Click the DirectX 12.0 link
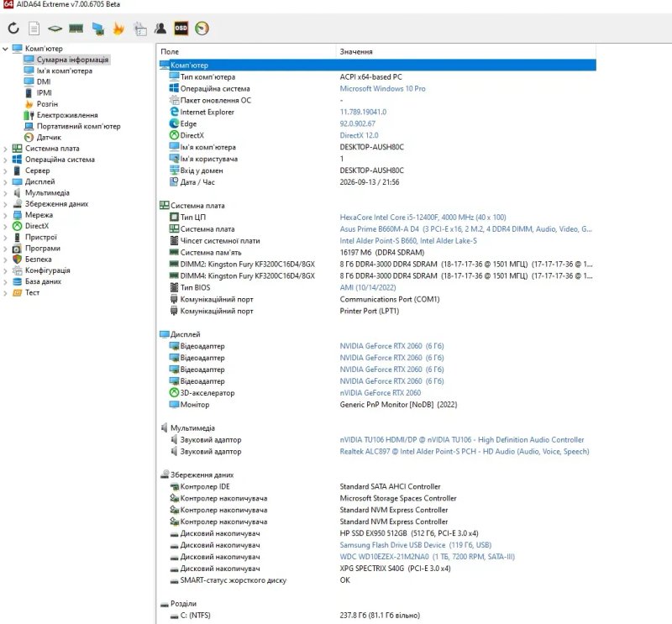The height and width of the screenshot is (624, 672). [x=359, y=135]
